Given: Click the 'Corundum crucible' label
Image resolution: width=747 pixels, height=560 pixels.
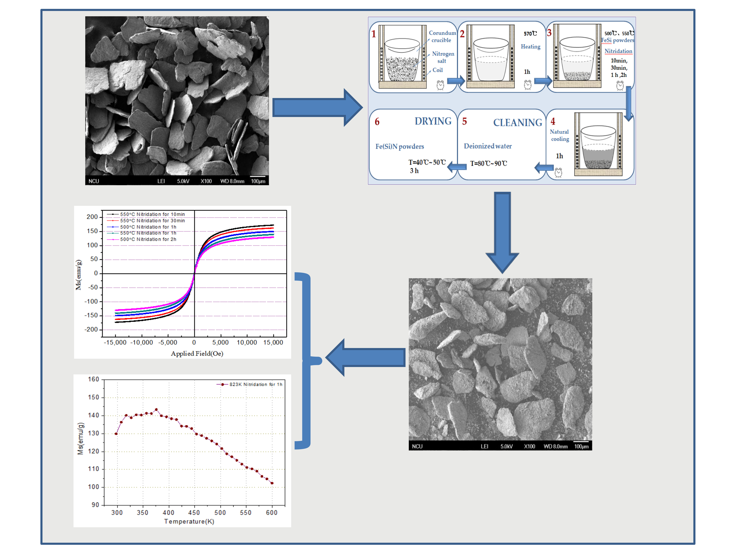Looking at the screenshot, I should click(442, 36).
